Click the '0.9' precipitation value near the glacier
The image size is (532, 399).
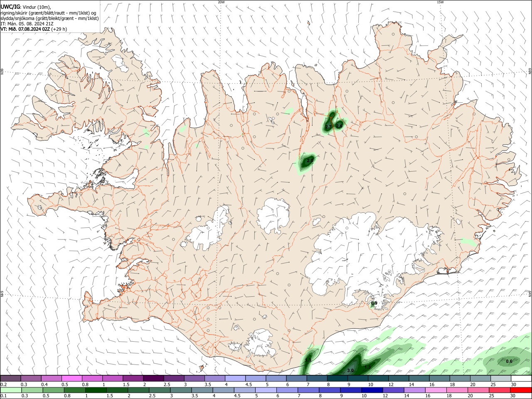pyautogui.click(x=374, y=303)
